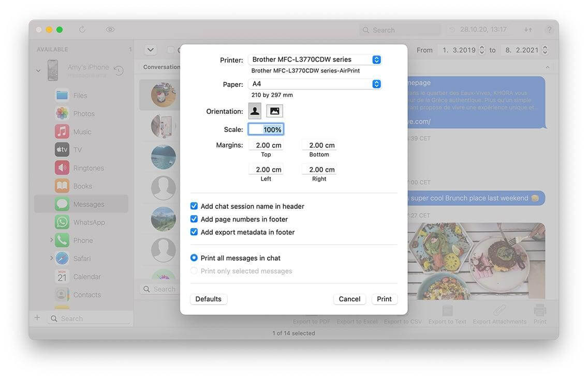Expand the Phone sidebar entry
Viewport: 588px width, 378px height.
pyautogui.click(x=50, y=240)
